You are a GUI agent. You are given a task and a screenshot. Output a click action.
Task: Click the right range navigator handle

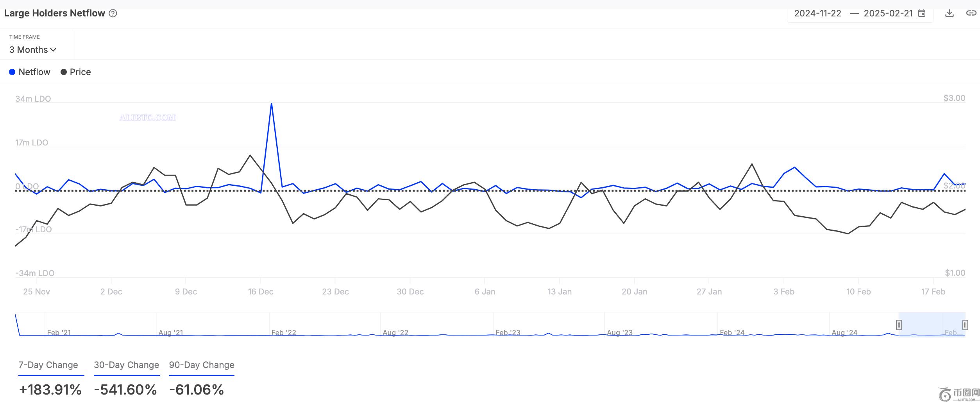965,325
